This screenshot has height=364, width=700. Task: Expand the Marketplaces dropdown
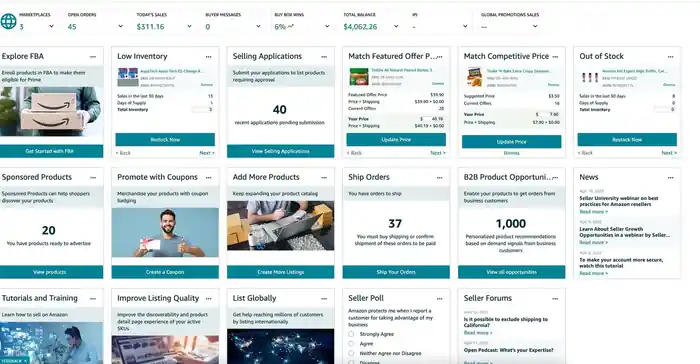(51, 26)
